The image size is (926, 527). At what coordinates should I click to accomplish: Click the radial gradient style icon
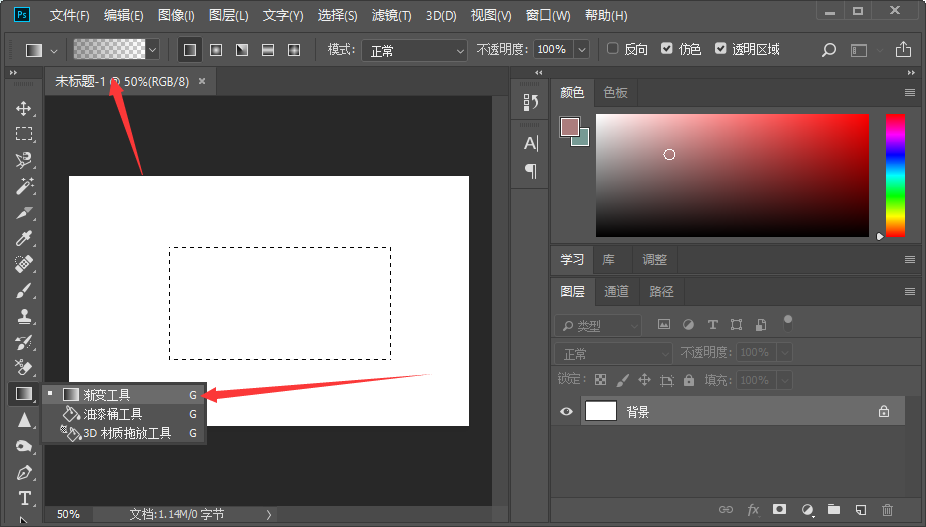(215, 49)
